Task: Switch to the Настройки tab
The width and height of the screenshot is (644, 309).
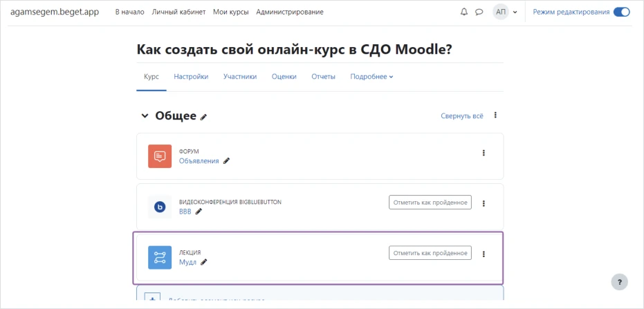Action: [x=191, y=77]
